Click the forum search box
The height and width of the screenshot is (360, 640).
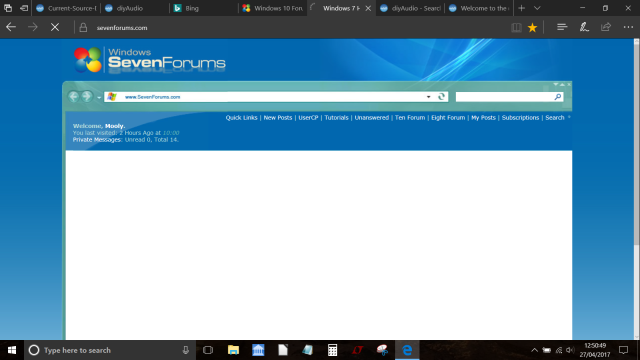pyautogui.click(x=504, y=97)
